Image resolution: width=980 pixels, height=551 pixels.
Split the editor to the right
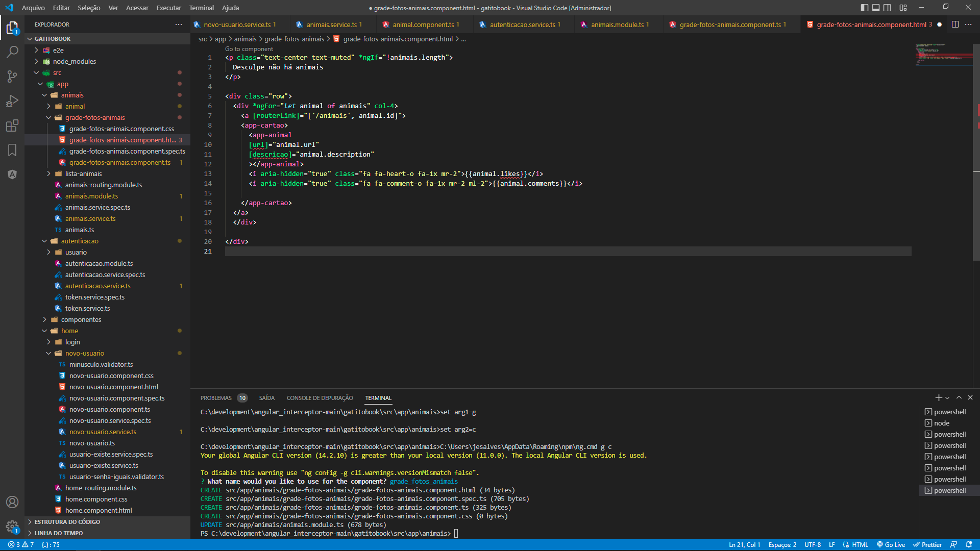tap(955, 24)
